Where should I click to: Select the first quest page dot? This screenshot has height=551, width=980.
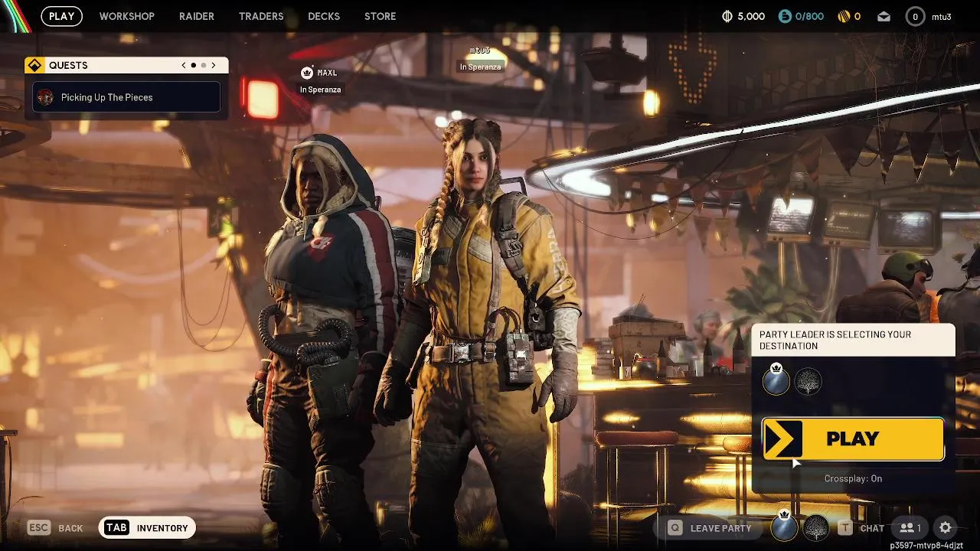click(x=194, y=66)
